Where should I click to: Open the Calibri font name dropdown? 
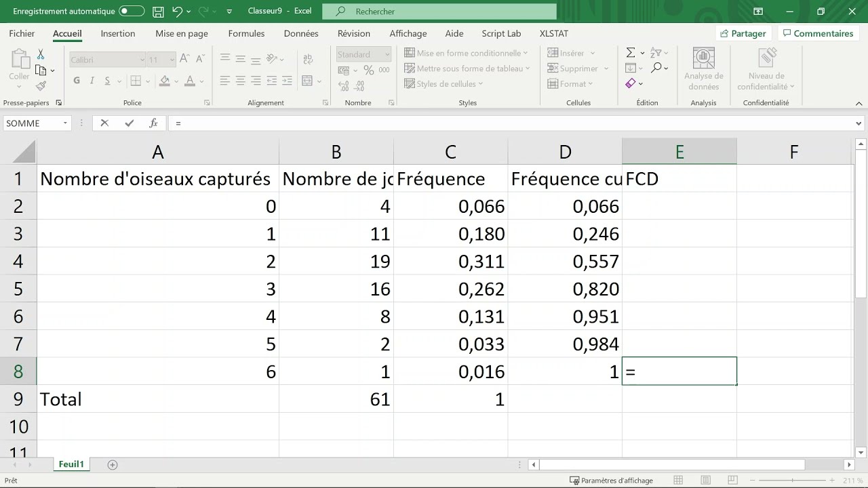point(142,60)
